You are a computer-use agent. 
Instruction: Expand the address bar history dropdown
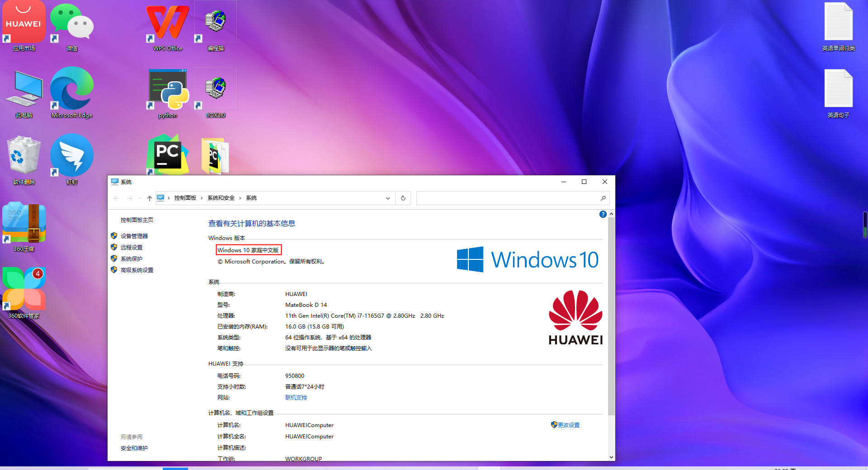(x=388, y=198)
